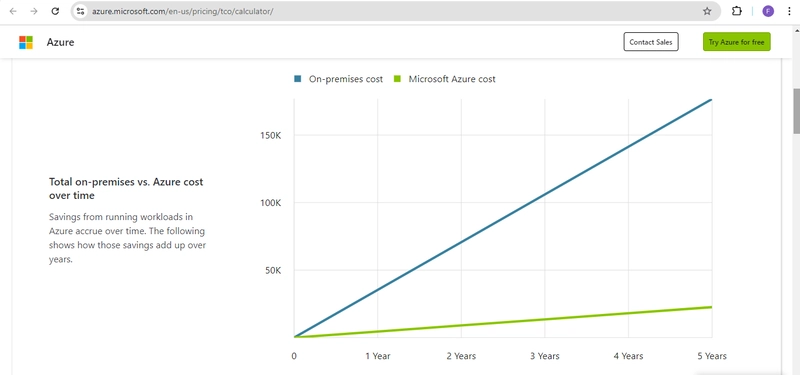This screenshot has height=375, width=800.
Task: Click the 50K y-axis label
Action: (x=273, y=270)
